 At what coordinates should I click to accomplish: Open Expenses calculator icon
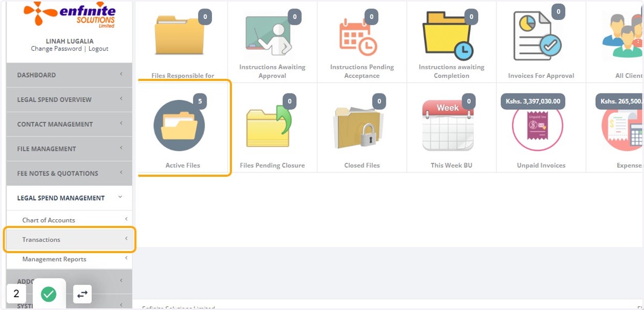coord(623,127)
